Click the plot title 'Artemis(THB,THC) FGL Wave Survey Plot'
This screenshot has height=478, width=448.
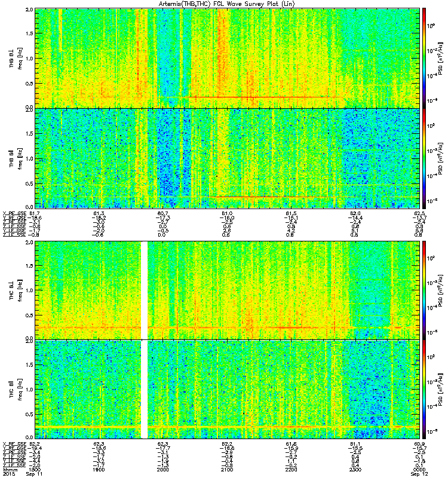(227, 4)
